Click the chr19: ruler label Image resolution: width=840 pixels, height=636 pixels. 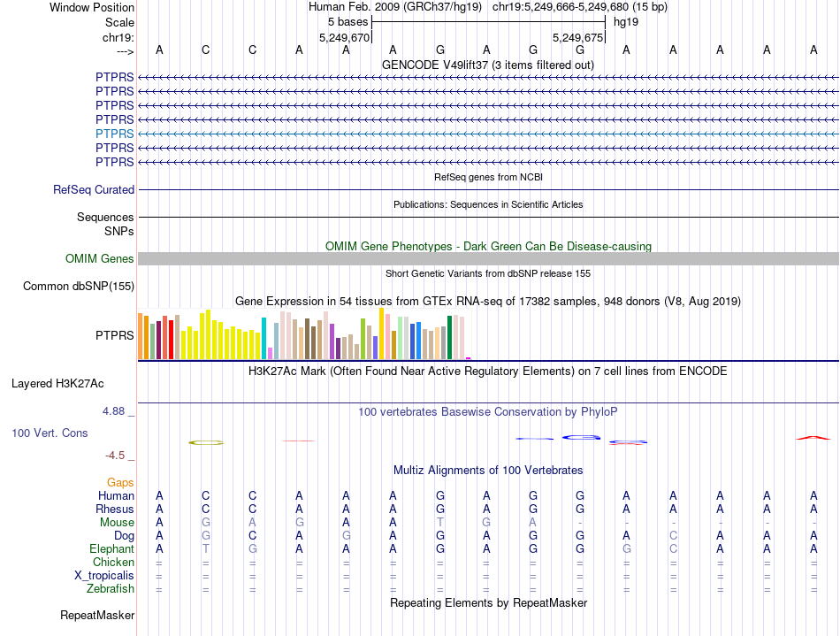point(118,37)
